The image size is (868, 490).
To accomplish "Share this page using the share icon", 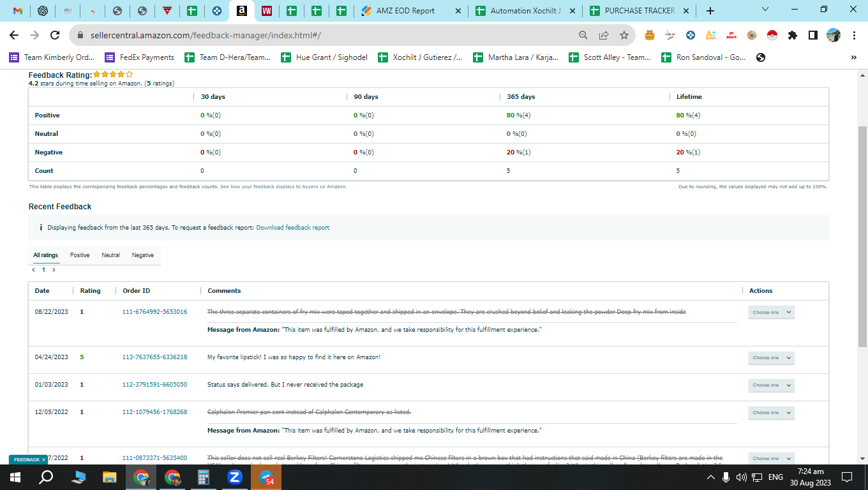I will (604, 36).
